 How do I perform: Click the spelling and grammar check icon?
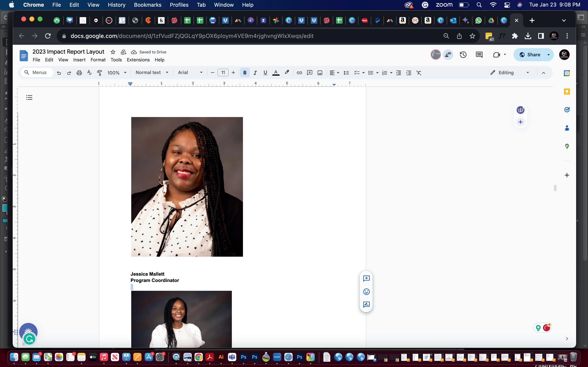[89, 73]
